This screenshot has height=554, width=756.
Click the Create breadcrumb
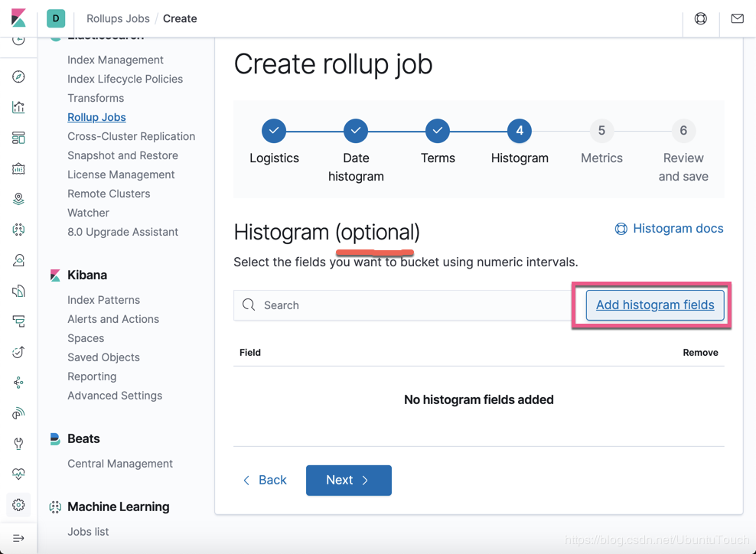(180, 18)
